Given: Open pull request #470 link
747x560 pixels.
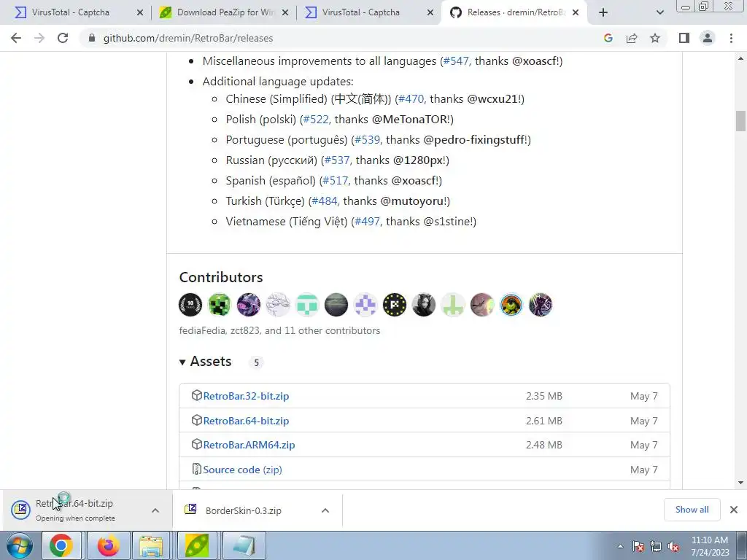Looking at the screenshot, I should click(x=411, y=99).
